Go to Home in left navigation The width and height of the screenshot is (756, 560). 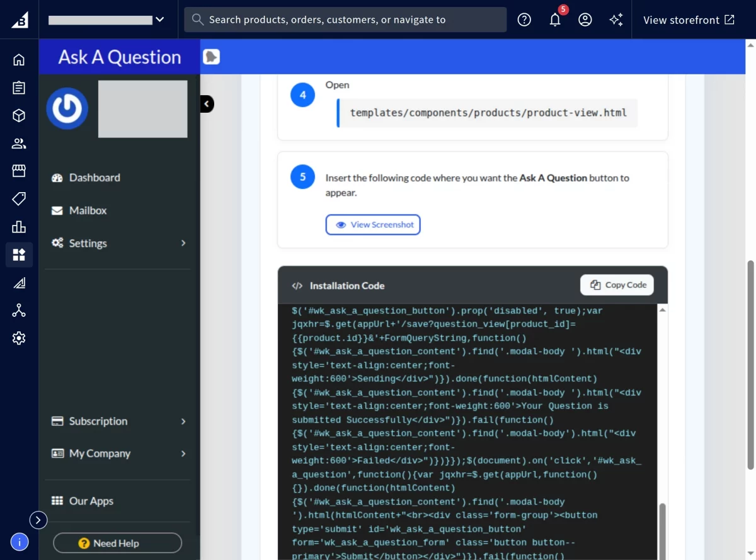19,60
